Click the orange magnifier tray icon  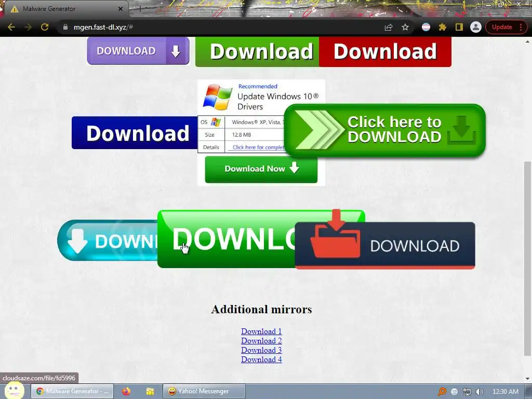pos(442,392)
